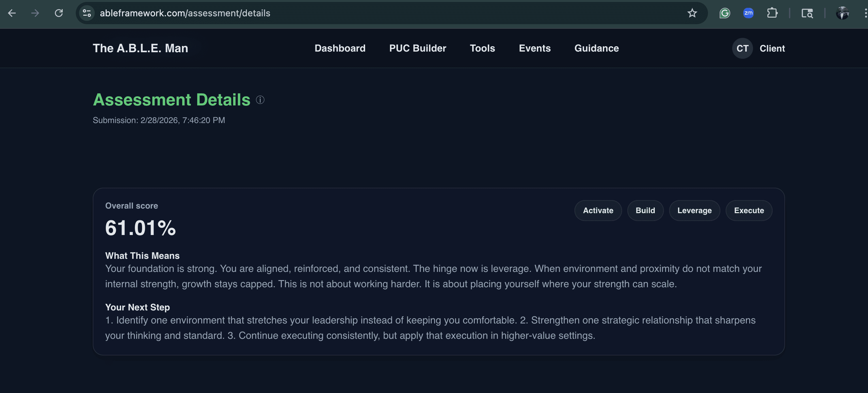Screen dimensions: 868x393
Task: Click the browser forward arrow
Action: pos(35,13)
